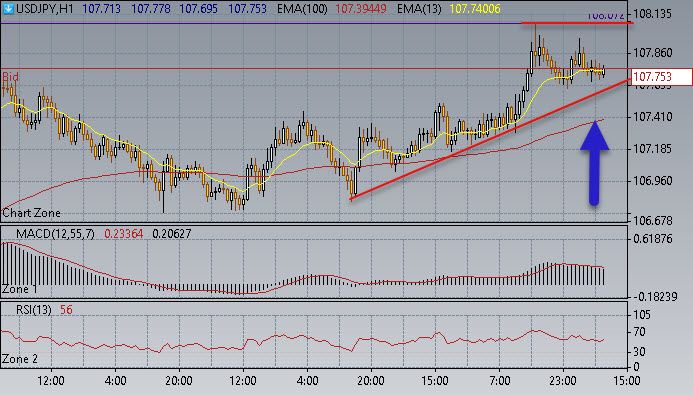Click the 106.960 price scale value

[x=652, y=181]
